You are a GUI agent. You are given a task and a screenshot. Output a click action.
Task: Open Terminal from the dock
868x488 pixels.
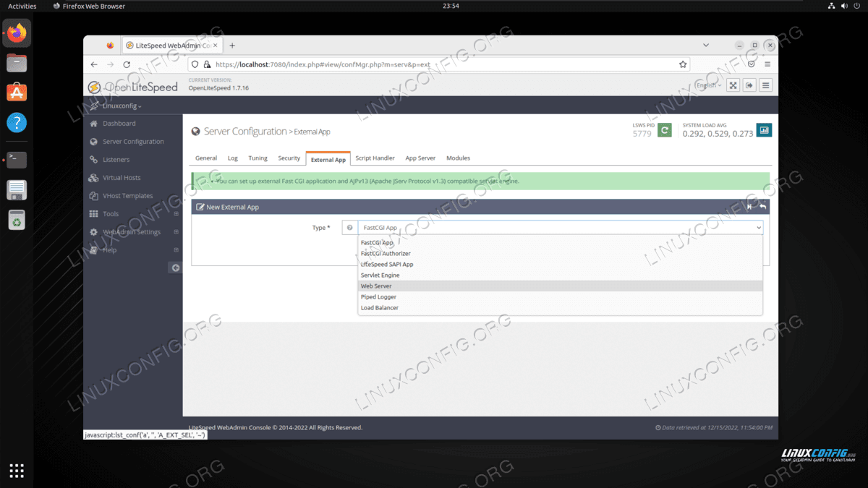(17, 160)
